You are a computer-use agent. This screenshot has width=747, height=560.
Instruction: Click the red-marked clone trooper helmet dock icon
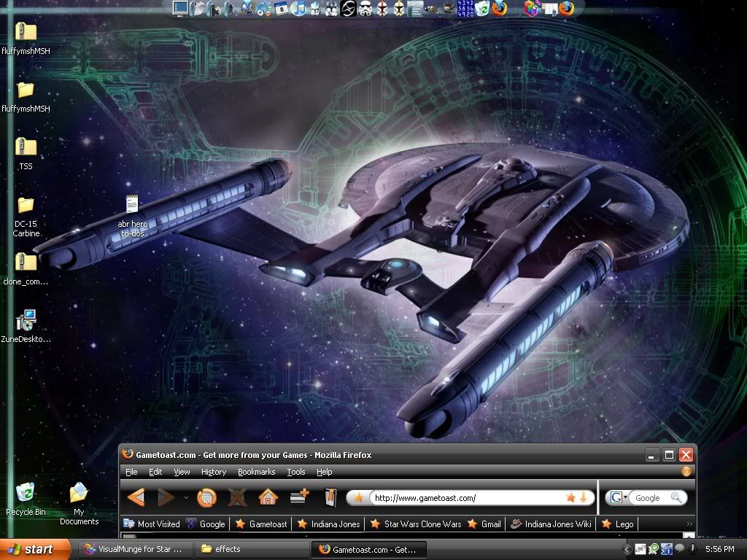(382, 8)
